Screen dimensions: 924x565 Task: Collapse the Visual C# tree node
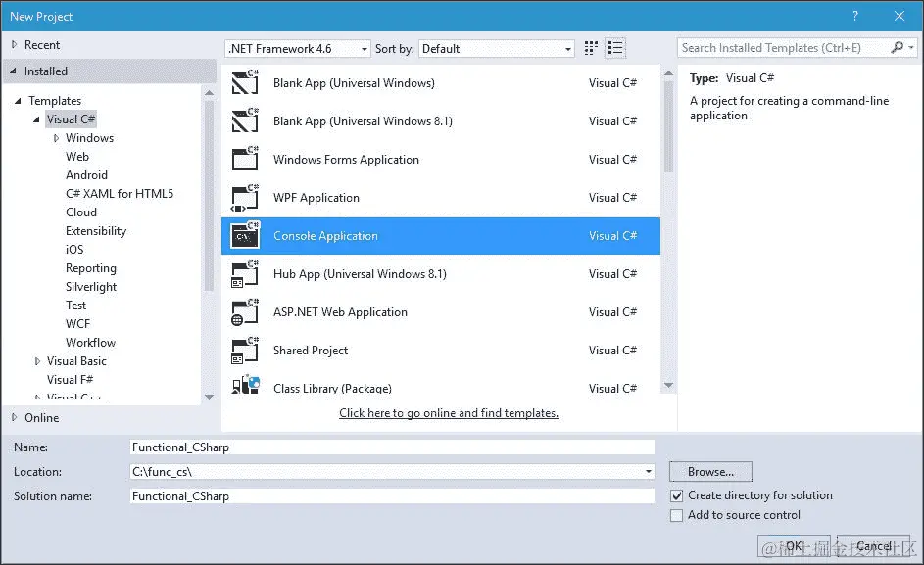[x=36, y=119]
